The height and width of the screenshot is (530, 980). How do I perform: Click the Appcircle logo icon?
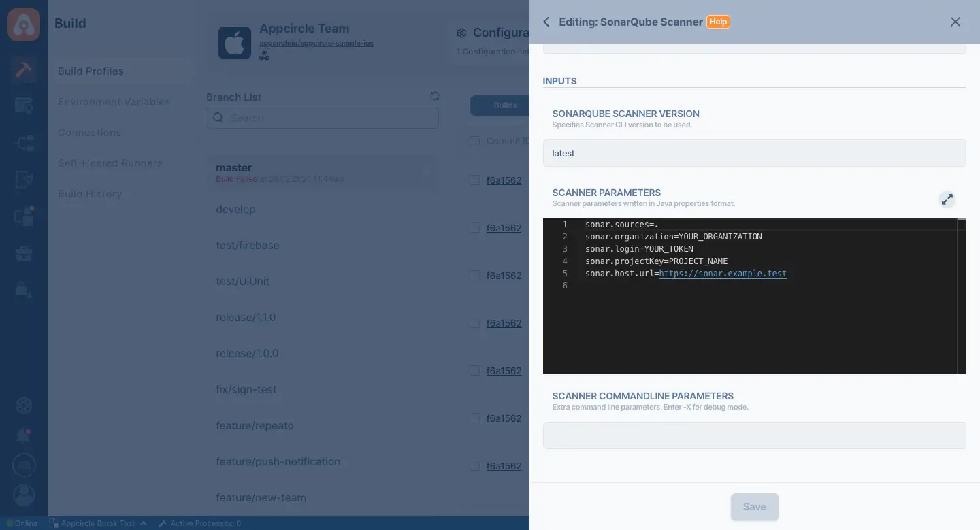tap(24, 24)
